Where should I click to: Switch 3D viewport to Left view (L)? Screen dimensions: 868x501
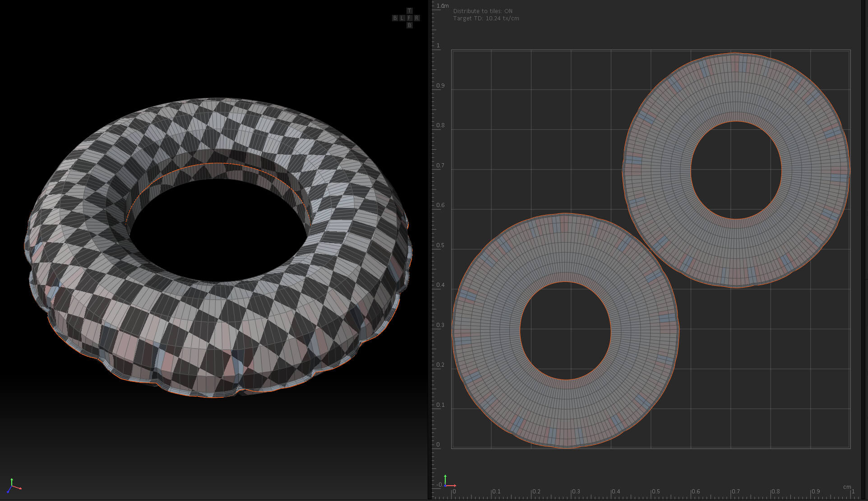pyautogui.click(x=402, y=18)
